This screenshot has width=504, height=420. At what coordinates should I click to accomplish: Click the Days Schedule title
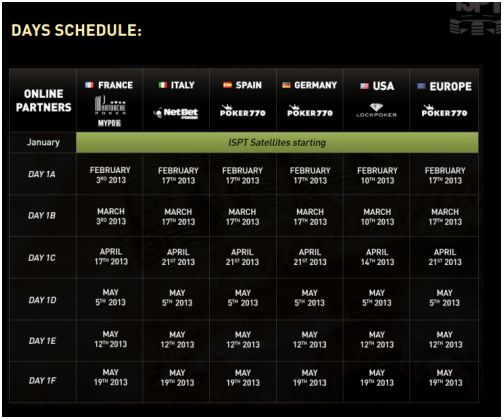click(77, 30)
